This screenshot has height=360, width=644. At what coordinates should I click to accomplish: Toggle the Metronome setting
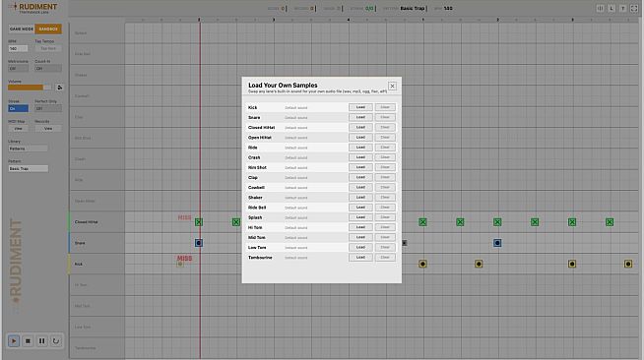tap(18, 69)
